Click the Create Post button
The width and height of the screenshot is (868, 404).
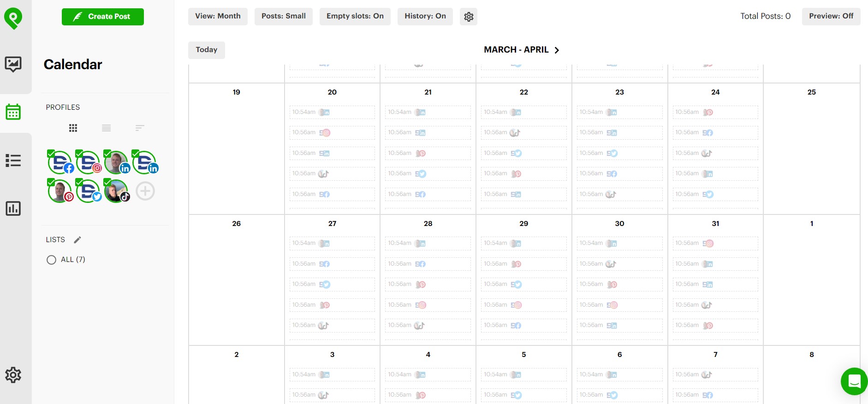(x=103, y=17)
